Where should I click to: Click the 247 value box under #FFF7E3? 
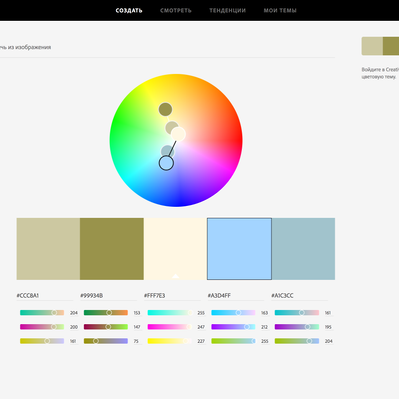[x=201, y=327]
